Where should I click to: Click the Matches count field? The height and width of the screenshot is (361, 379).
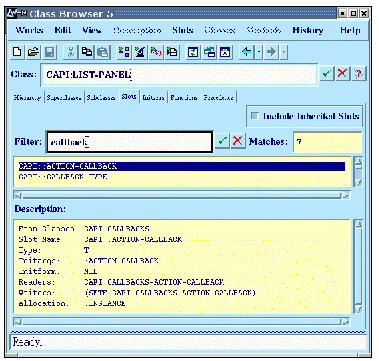coord(327,142)
